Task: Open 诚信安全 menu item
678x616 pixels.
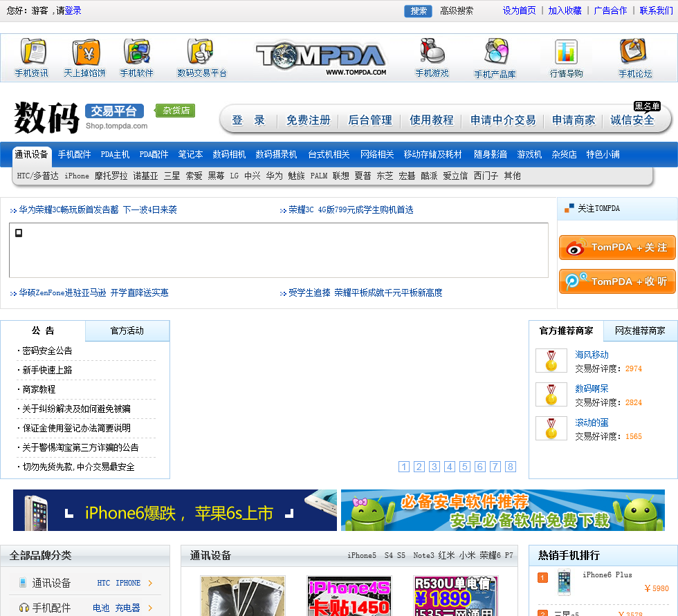Action: (632, 120)
